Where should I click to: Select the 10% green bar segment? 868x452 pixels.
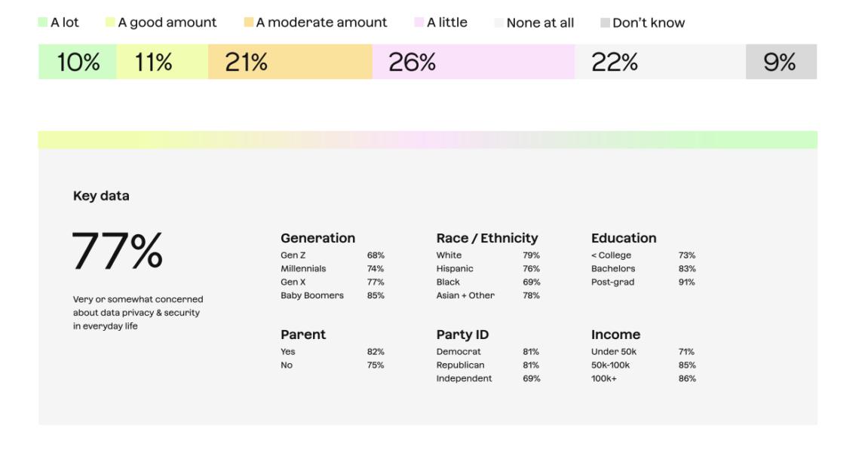tap(78, 62)
